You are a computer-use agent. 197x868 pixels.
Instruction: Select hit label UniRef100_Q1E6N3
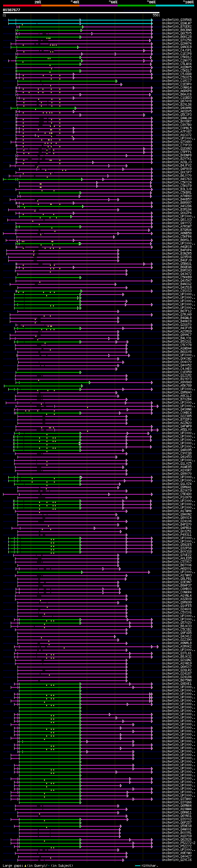pos(176,149)
